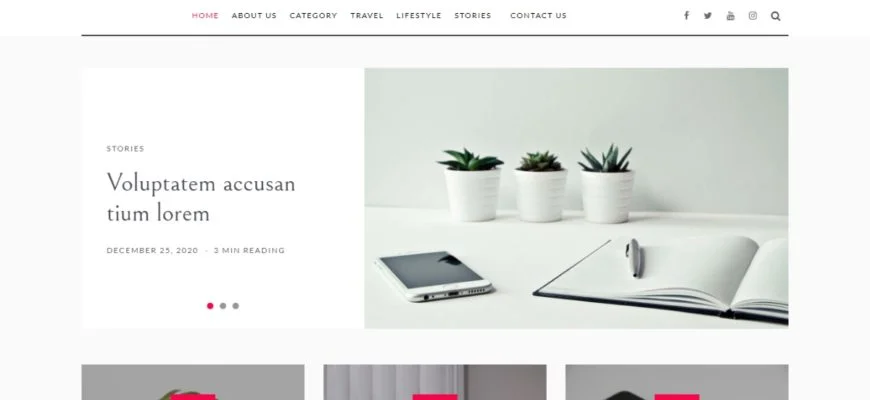Go to the Home menu item
Viewport: 870px width, 400px height.
(205, 16)
